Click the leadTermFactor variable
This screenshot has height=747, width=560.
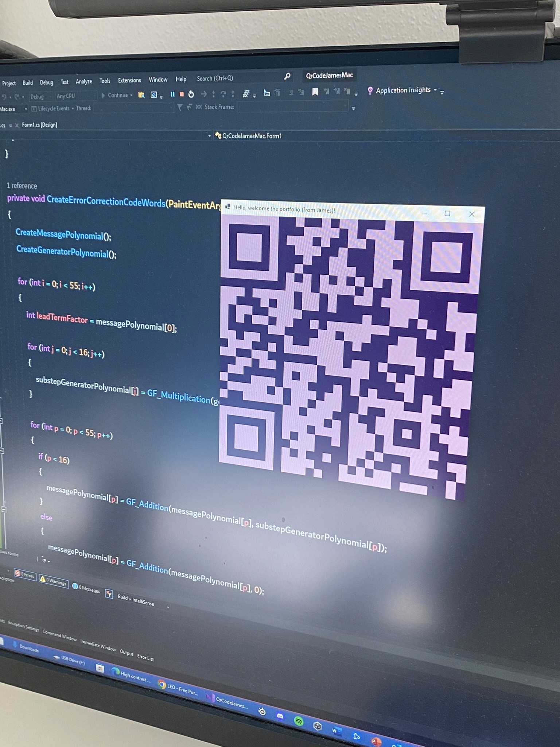62,317
